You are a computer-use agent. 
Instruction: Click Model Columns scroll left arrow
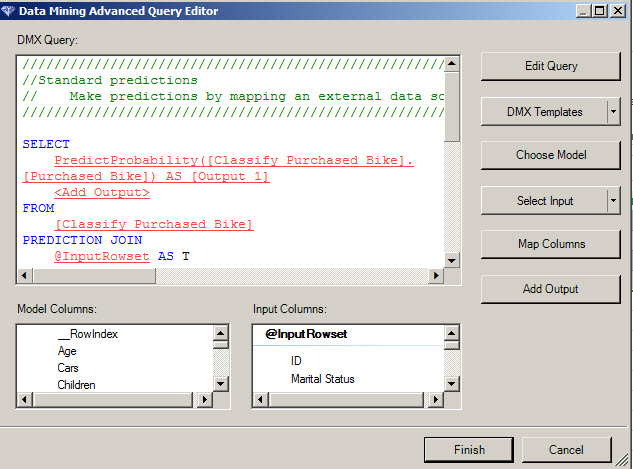tap(25, 400)
